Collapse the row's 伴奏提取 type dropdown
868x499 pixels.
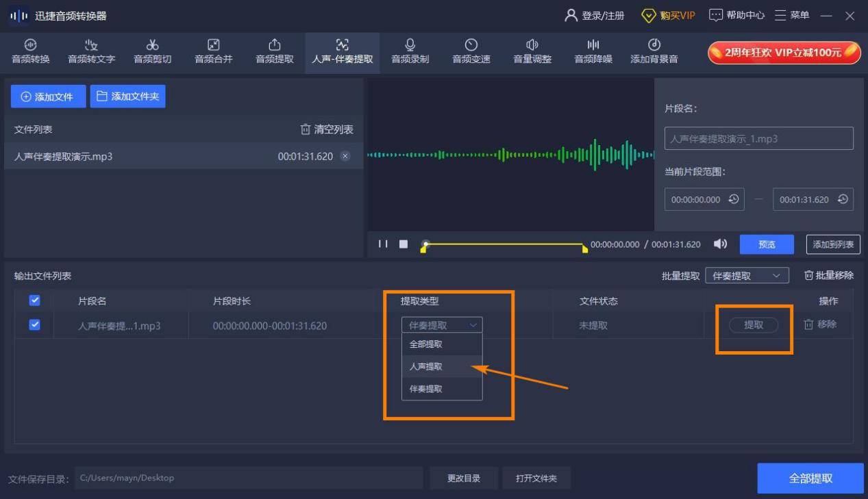pyautogui.click(x=442, y=325)
